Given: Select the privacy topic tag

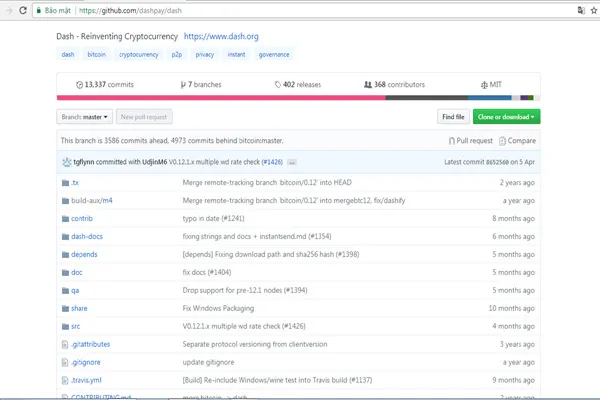Looking at the screenshot, I should click(205, 54).
